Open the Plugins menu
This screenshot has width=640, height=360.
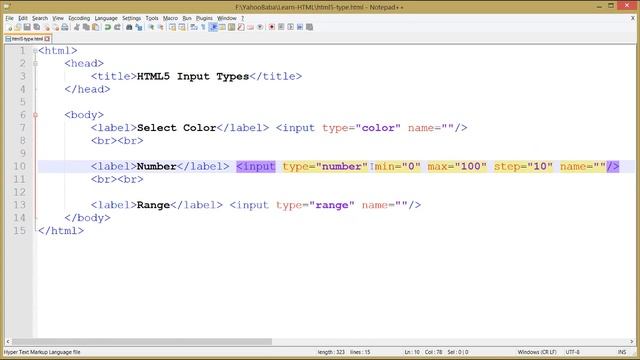204,18
